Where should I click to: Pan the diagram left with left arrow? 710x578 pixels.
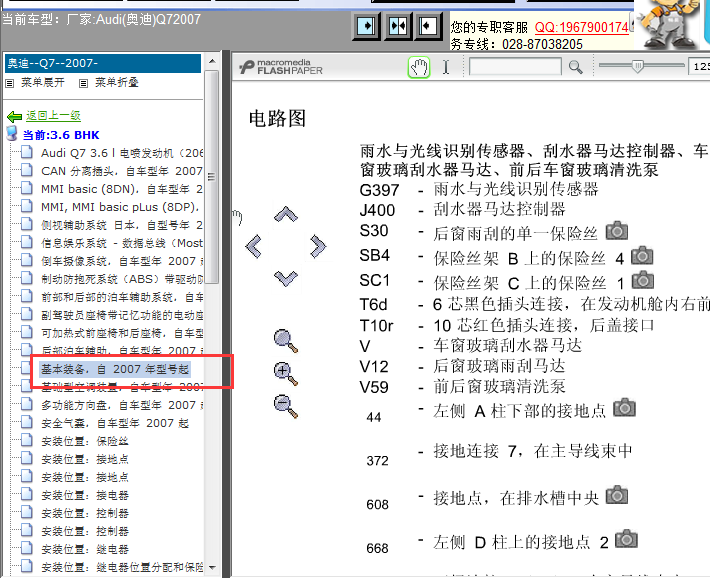[254, 246]
